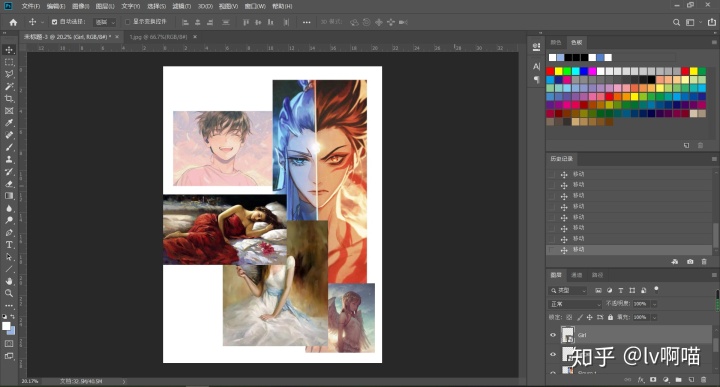Viewport: 720px width, 387px height.
Task: Toggle the shape layer filter
Action: pyautogui.click(x=632, y=291)
